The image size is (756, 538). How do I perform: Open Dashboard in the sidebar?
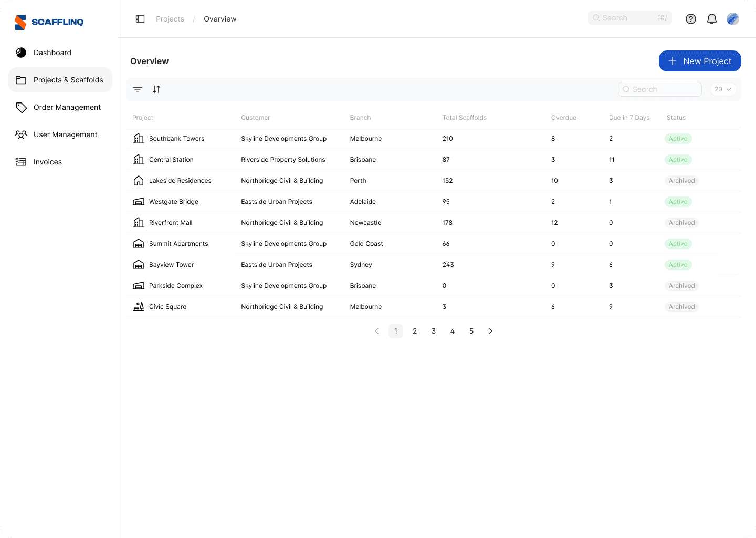tap(60, 53)
